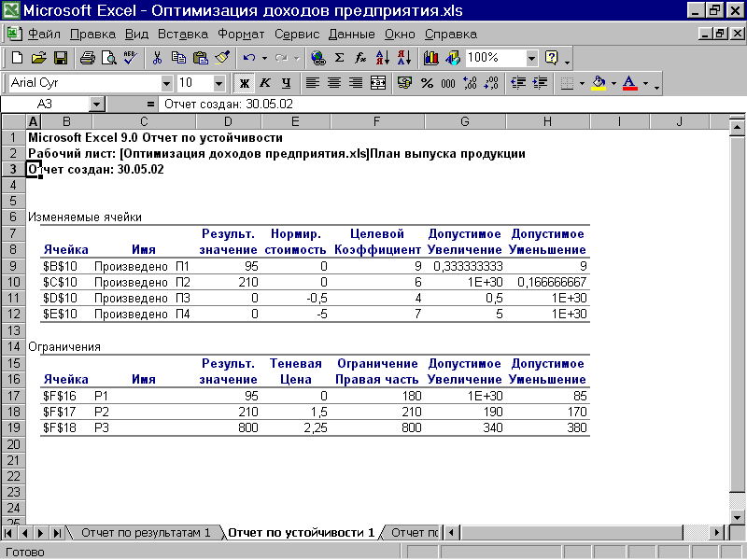747x560 pixels.
Task: Select cell containing 0,333333333
Action: click(x=465, y=266)
